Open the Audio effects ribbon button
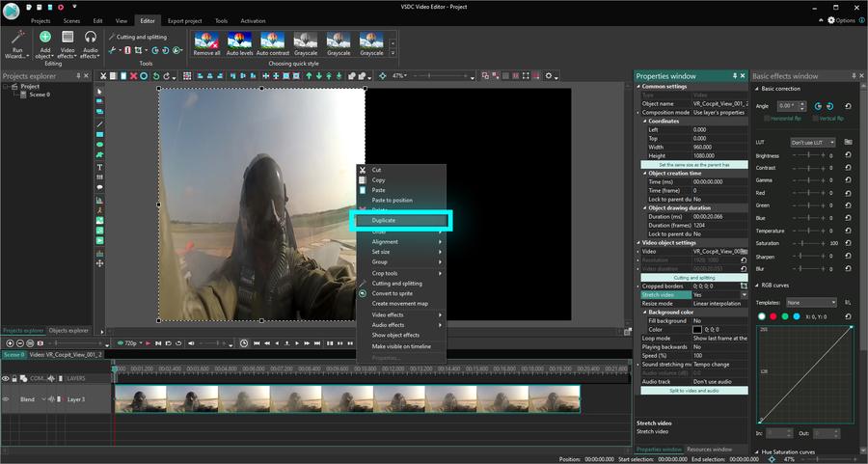This screenshot has width=868, height=464. pyautogui.click(x=90, y=44)
